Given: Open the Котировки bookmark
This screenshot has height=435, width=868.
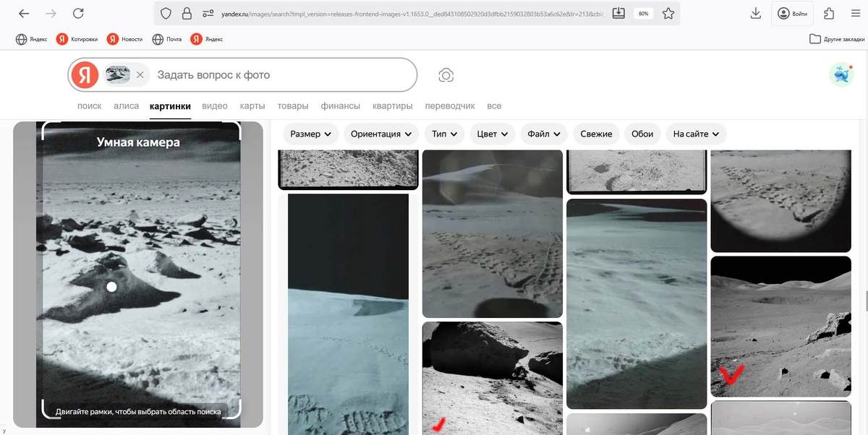Looking at the screenshot, I should 77,39.
